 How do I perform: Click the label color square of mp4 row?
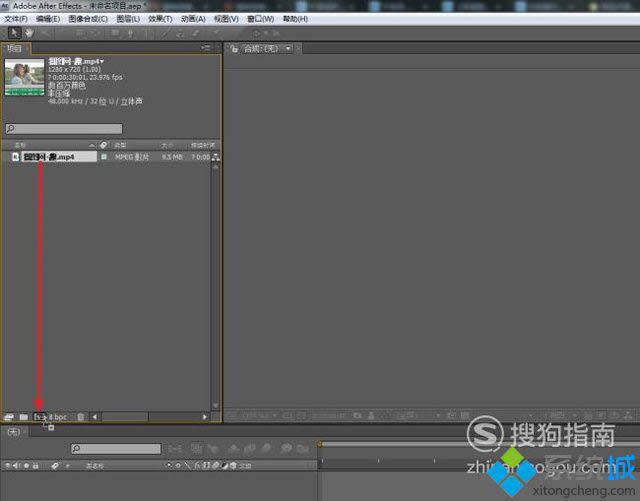click(x=104, y=157)
